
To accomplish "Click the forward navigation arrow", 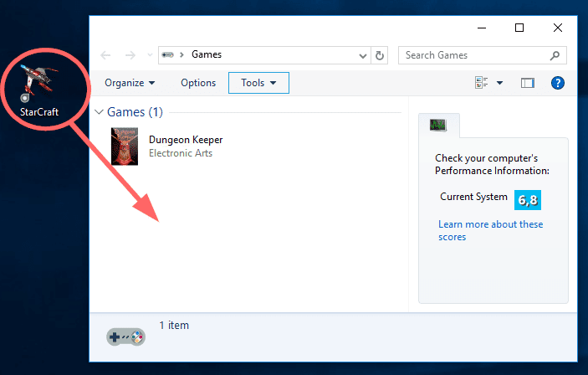I will pos(130,55).
